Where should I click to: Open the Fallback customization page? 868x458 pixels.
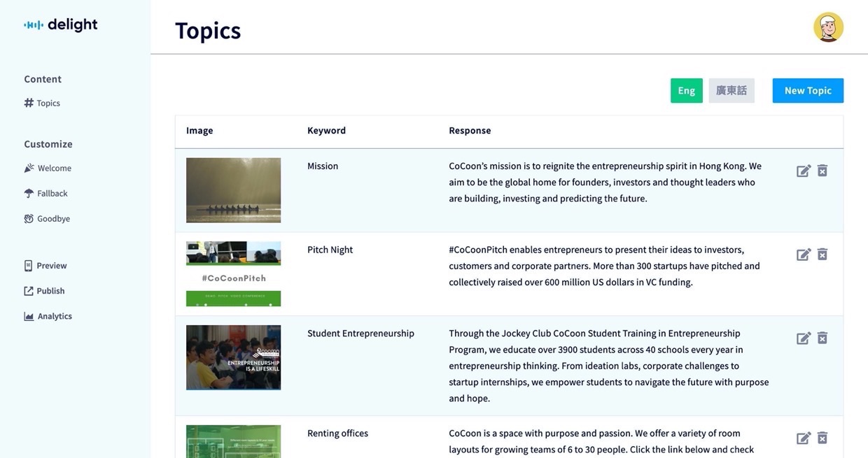46,193
